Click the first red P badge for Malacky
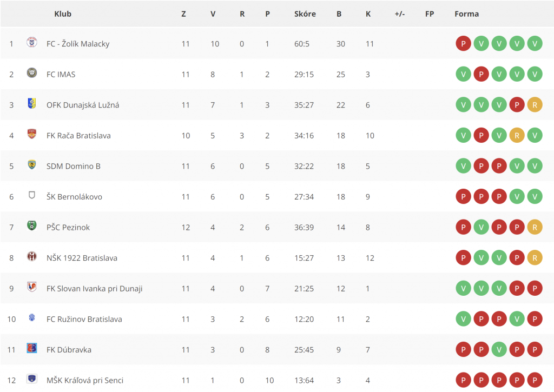The height and width of the screenshot is (392, 554). [463, 44]
